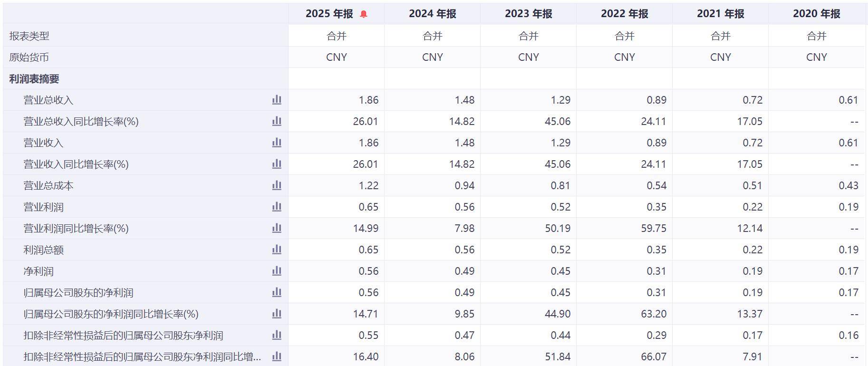The width and height of the screenshot is (868, 366).
Task: Click the chart icon for 营业利润
Action: pos(277,207)
